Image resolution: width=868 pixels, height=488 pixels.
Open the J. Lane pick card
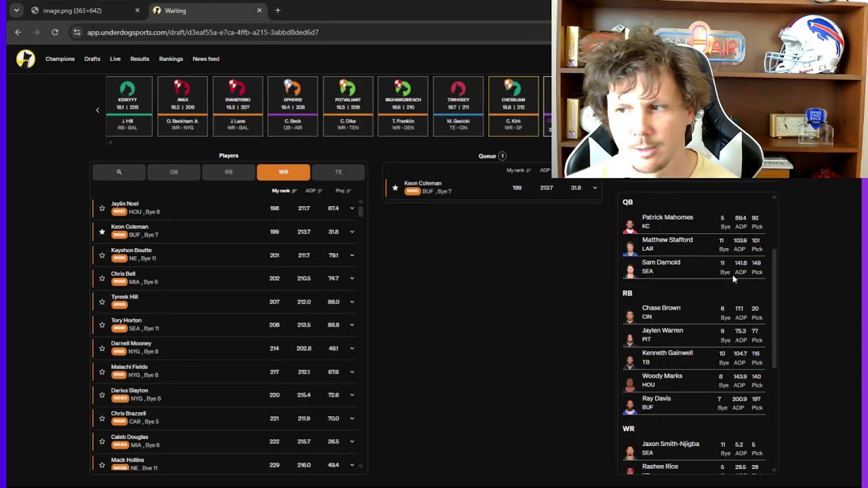click(237, 106)
